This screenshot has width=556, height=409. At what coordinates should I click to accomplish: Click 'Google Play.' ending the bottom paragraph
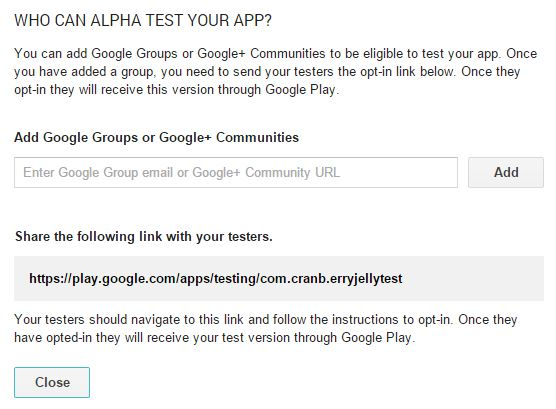(x=378, y=338)
